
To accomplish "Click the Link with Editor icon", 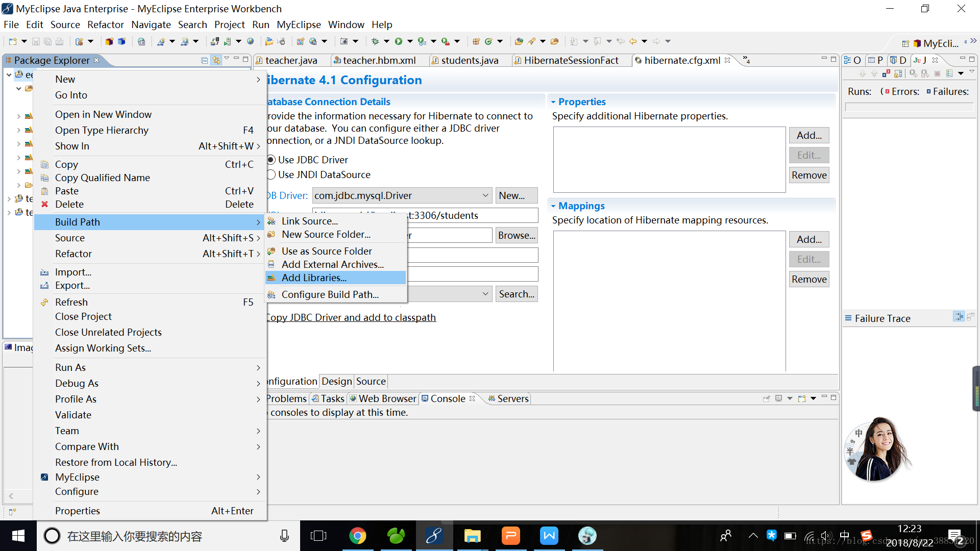I will (216, 60).
